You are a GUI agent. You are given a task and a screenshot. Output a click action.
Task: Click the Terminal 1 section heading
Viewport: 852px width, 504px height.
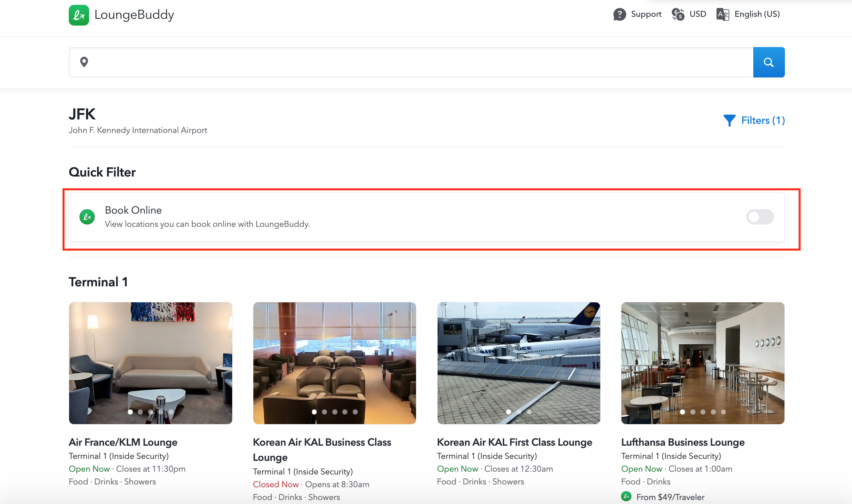tap(98, 282)
